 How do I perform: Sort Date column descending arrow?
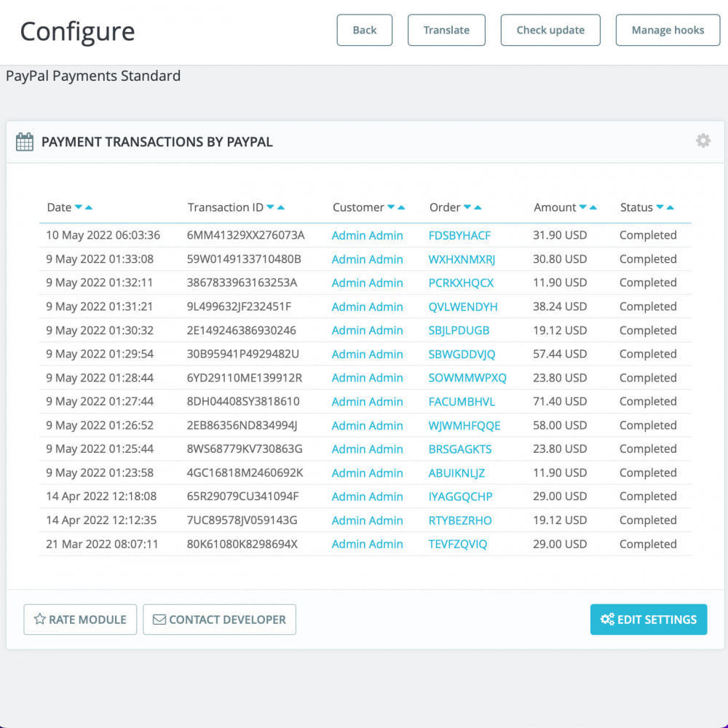coord(79,207)
